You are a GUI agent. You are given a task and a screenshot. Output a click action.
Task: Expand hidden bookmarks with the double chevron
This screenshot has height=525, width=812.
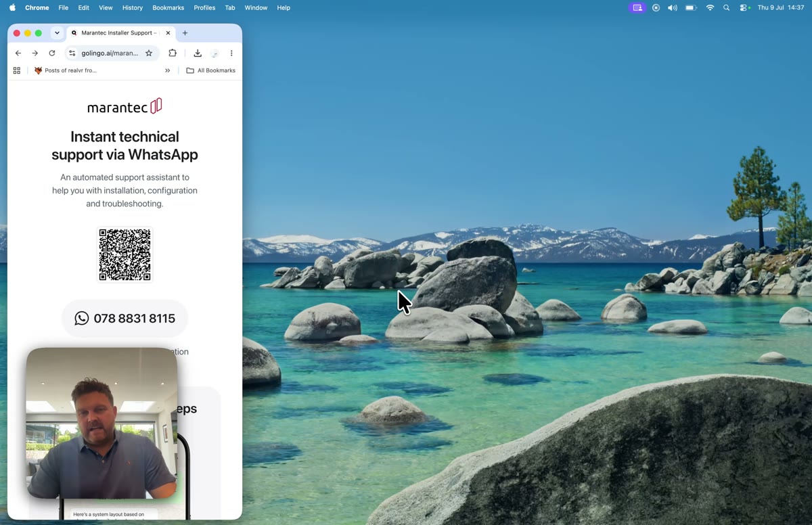pos(168,70)
